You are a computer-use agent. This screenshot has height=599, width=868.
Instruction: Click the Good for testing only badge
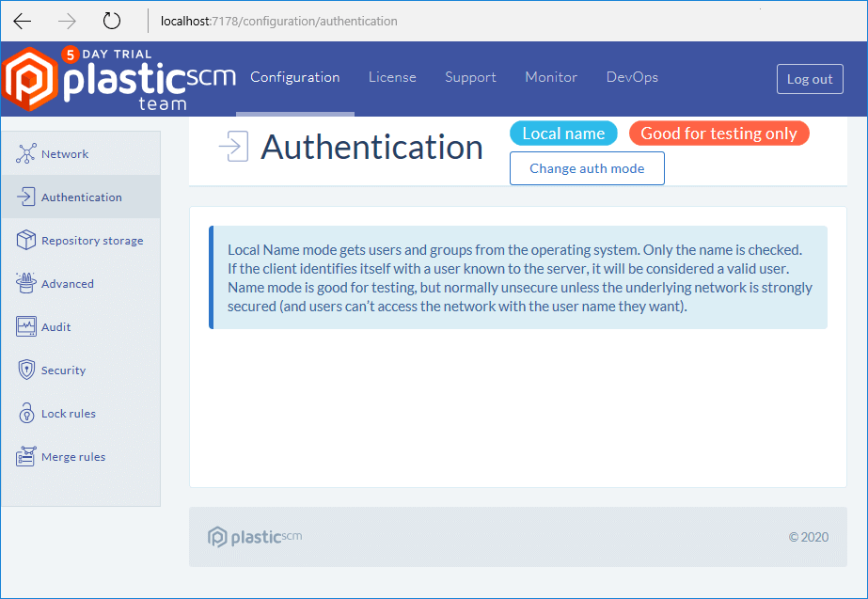point(719,134)
